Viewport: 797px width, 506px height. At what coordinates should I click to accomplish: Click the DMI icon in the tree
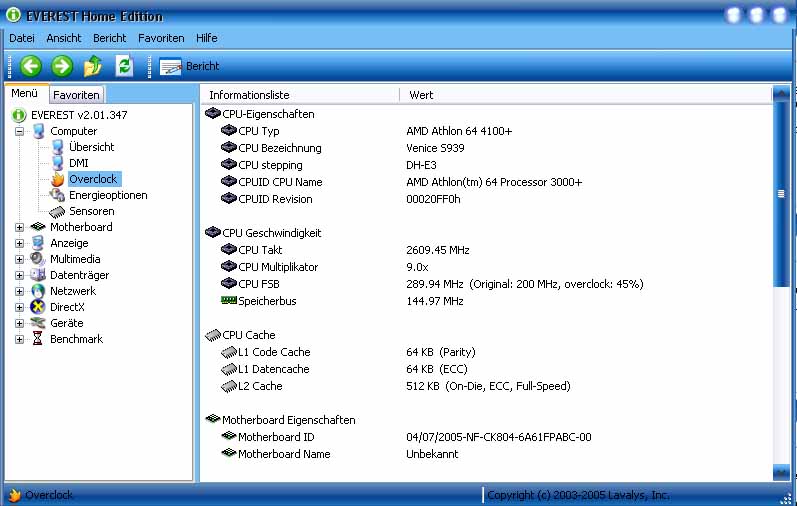(x=57, y=163)
